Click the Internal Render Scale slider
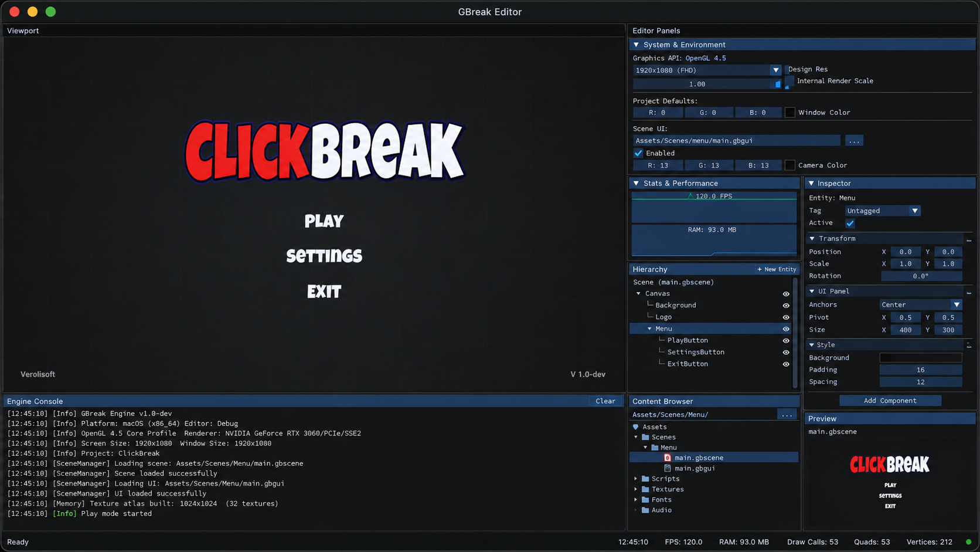The image size is (980, 552). click(707, 84)
